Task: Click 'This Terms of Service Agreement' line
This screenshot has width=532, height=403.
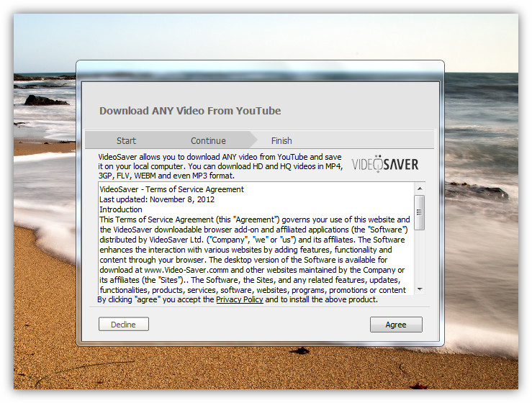Action: coord(255,219)
